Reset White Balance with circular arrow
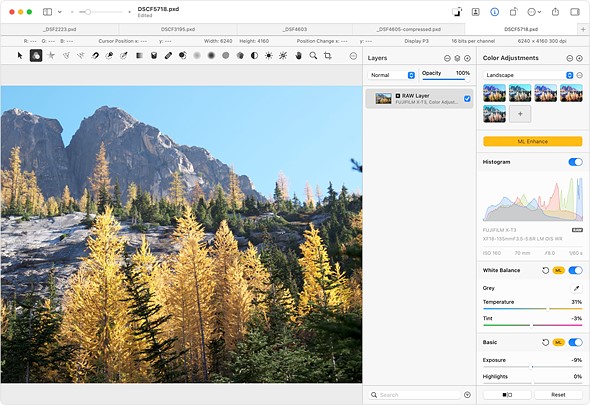590x405 pixels. [545, 270]
